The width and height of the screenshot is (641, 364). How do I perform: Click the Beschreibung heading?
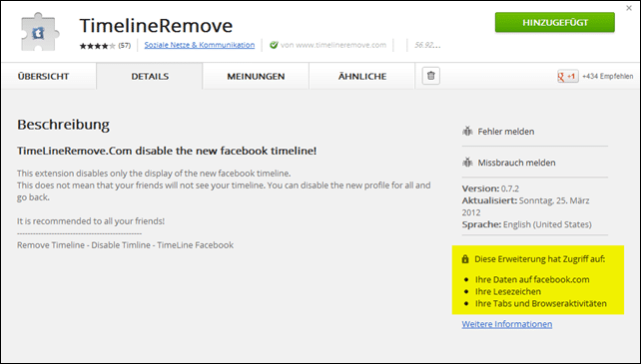tap(63, 125)
